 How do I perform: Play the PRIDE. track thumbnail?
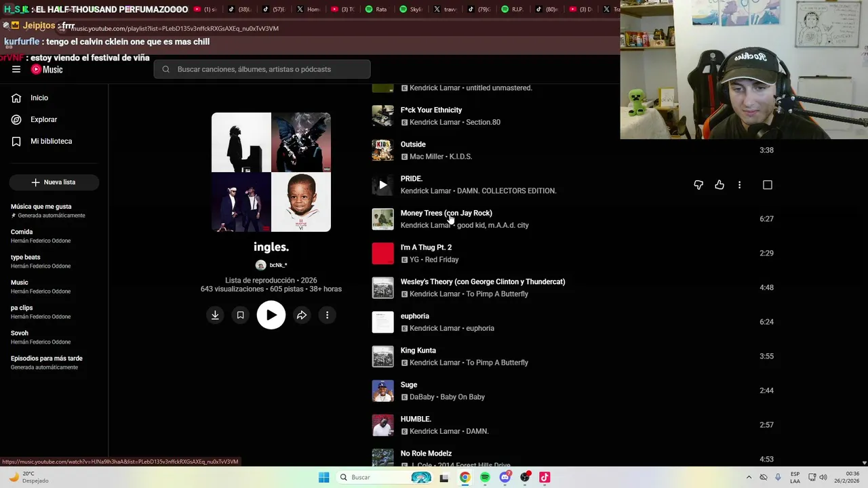pos(382,185)
